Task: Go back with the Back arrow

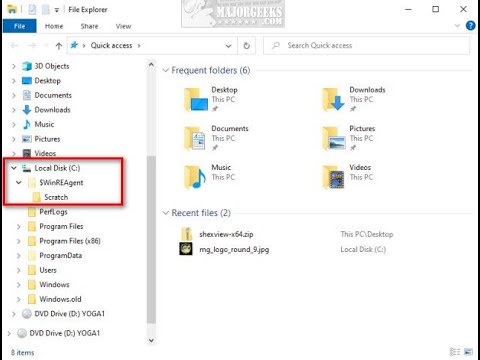Action: pyautogui.click(x=14, y=46)
